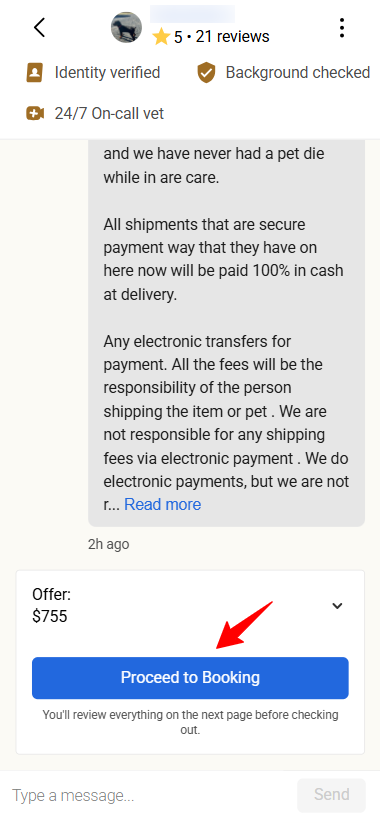
Task: Go back using the left arrow
Action: coord(39,27)
